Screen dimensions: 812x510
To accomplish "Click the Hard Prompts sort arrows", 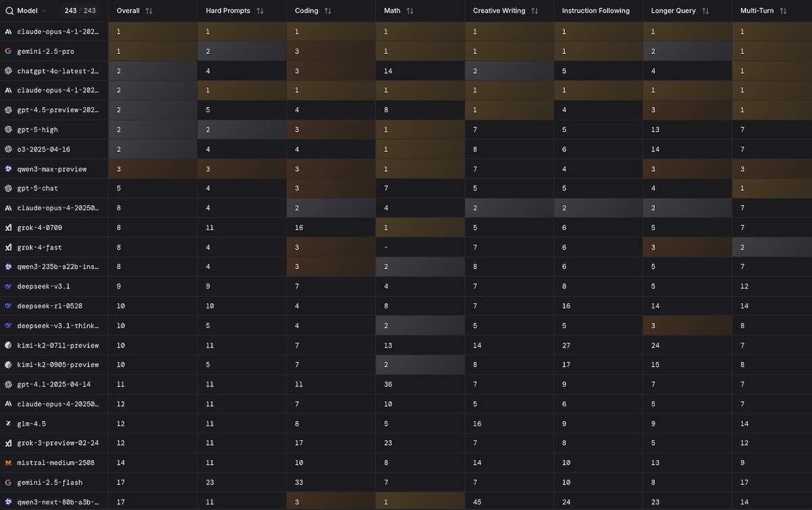I will click(260, 11).
